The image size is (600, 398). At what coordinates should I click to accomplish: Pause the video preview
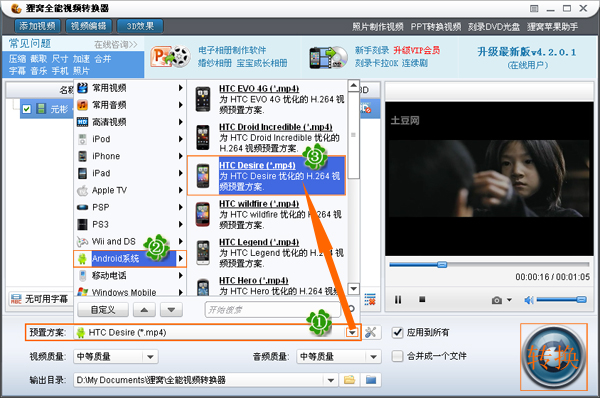[398, 300]
